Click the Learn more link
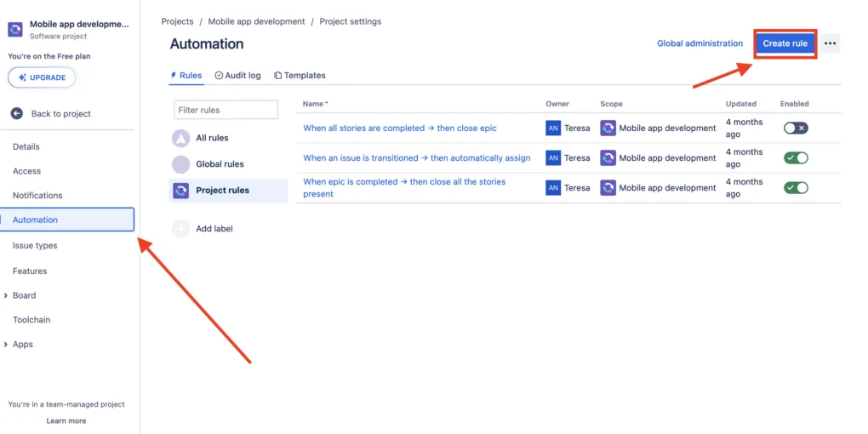Image resolution: width=868 pixels, height=434 pixels. click(x=66, y=420)
